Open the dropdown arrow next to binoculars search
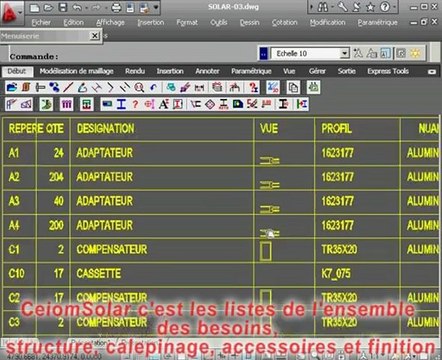The image size is (442, 360). click(332, 7)
